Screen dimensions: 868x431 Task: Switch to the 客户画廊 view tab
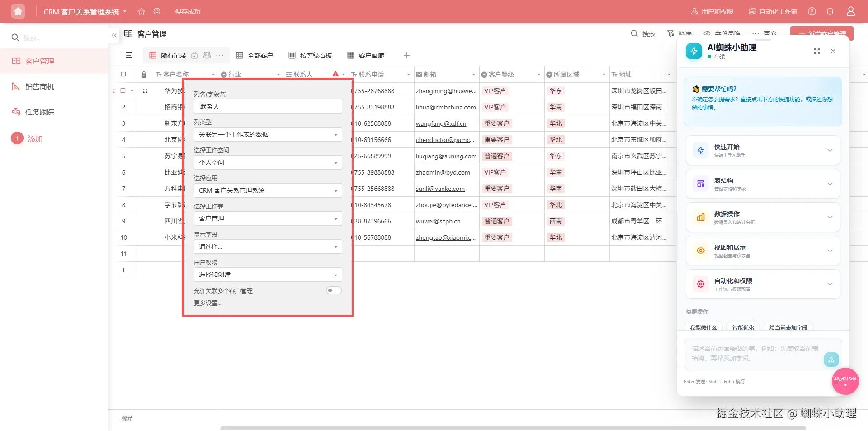[366, 55]
